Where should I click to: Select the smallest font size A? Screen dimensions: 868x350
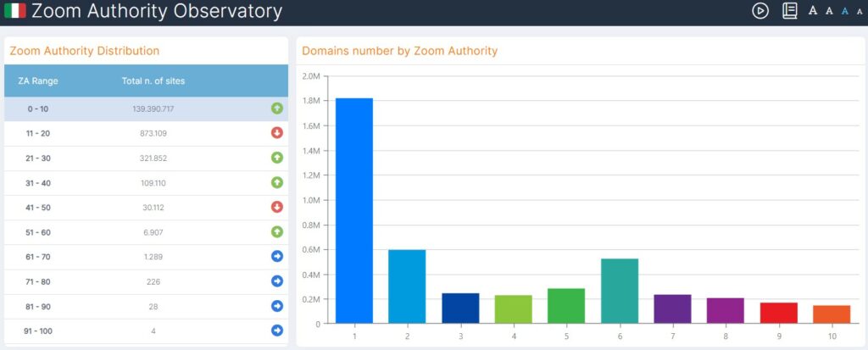coord(860,12)
